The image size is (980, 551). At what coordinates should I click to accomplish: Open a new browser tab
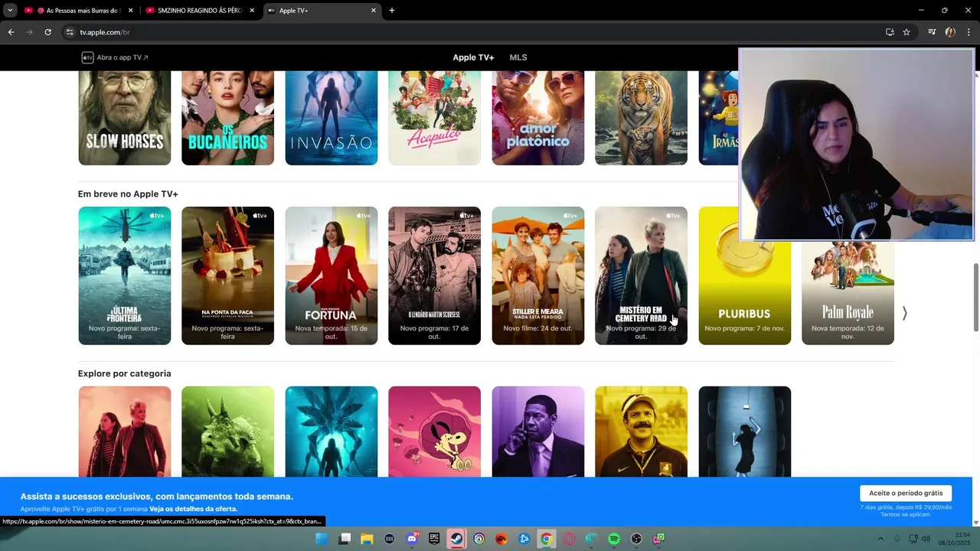(392, 10)
